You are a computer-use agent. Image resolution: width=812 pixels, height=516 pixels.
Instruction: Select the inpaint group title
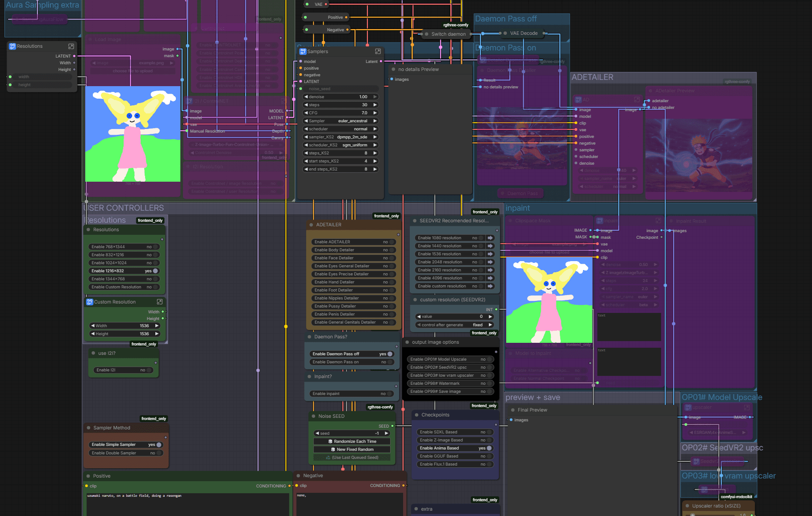tap(517, 208)
